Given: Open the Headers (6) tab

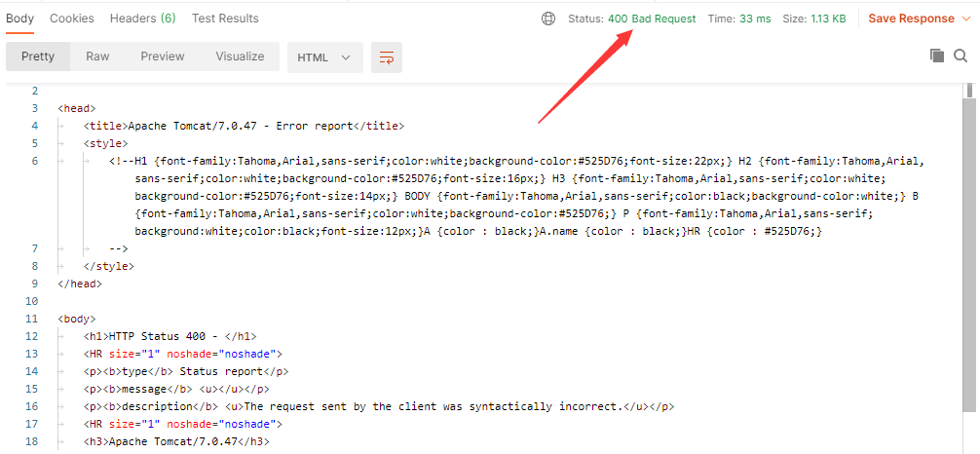Looking at the screenshot, I should click(142, 19).
